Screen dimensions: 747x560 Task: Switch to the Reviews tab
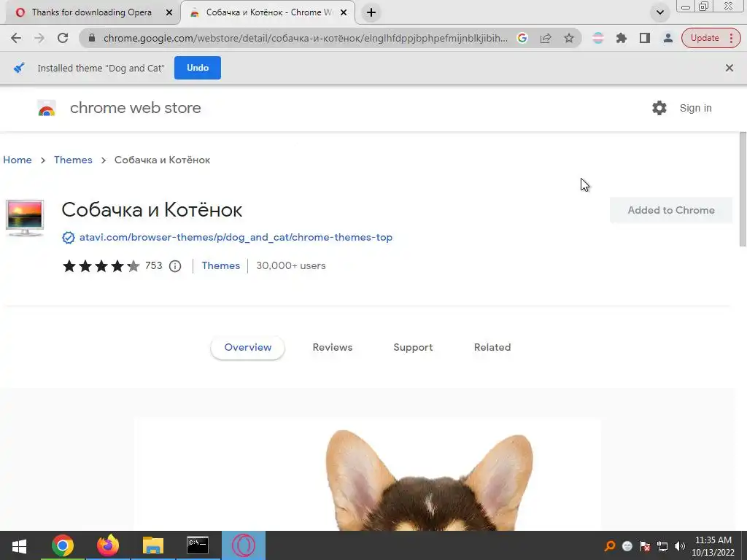point(333,348)
